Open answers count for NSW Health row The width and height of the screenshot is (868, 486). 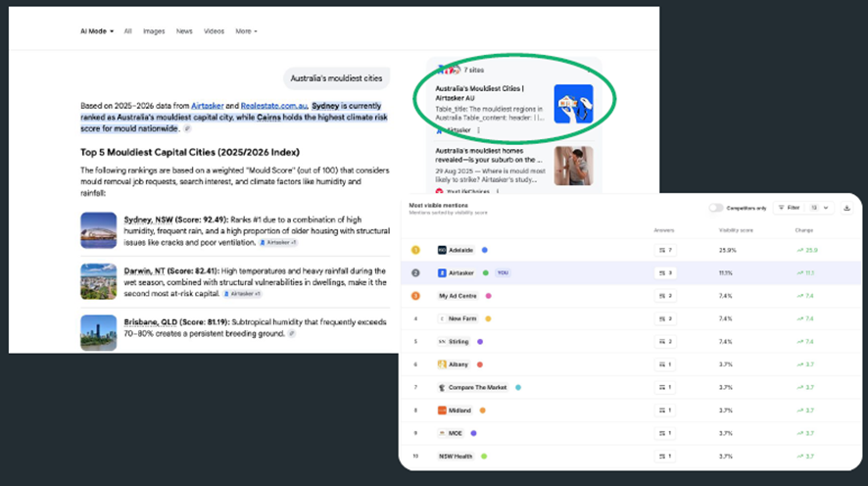[665, 457]
